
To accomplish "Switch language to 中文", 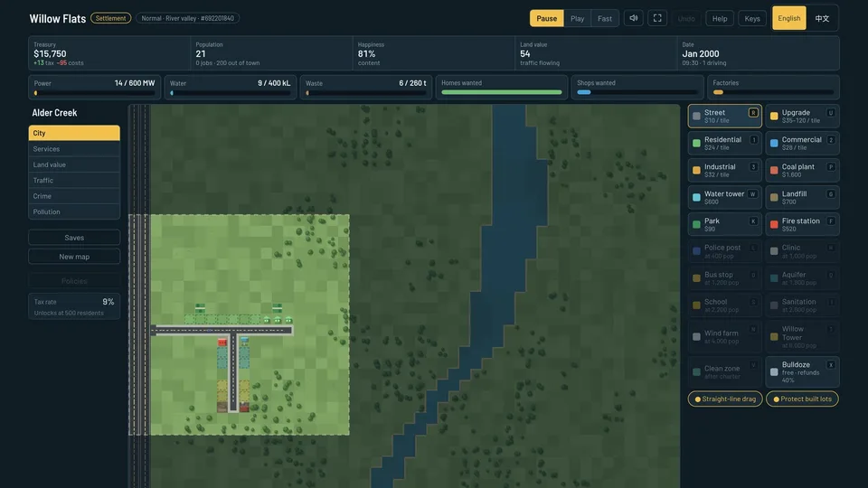I will coord(822,18).
